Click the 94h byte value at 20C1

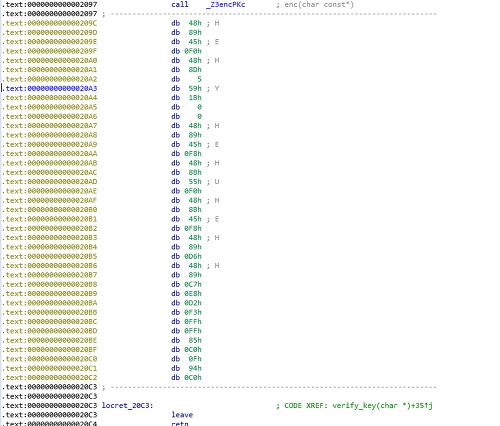(195, 368)
